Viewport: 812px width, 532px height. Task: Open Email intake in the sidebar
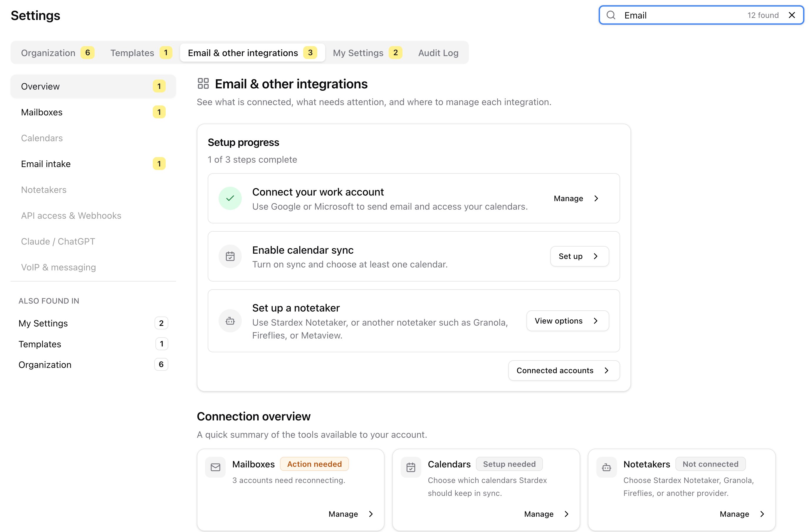coord(93,164)
